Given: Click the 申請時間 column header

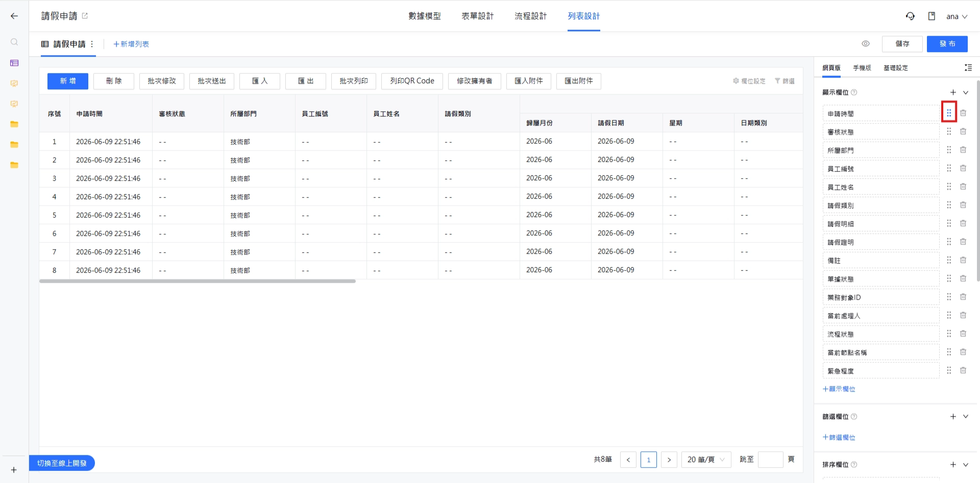Looking at the screenshot, I should point(111,113).
